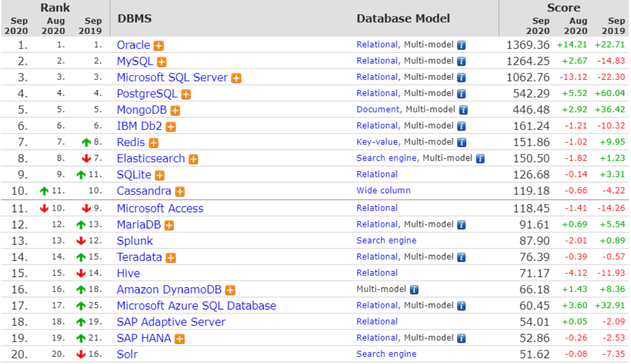
Task: Click the info icon in SAP HANA row
Action: pyautogui.click(x=461, y=338)
